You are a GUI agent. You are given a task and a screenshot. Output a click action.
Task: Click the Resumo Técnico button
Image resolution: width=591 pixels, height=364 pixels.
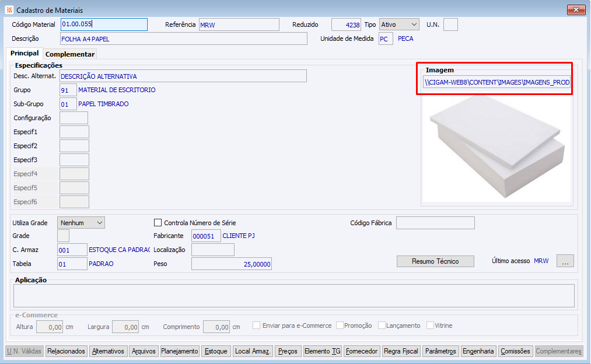click(435, 261)
